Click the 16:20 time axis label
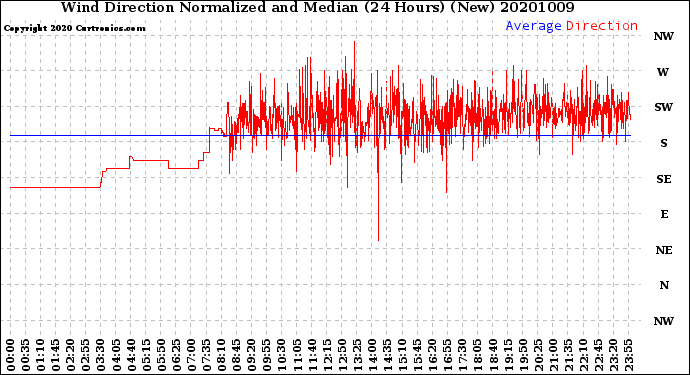 coord(432,355)
